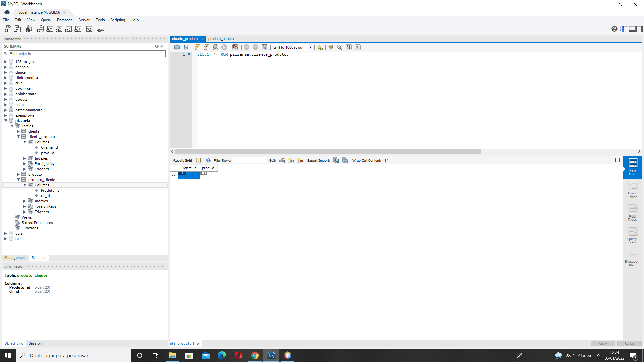Image resolution: width=644 pixels, height=362 pixels.
Task: Reconnect to DBMS toolbar icon
Action: pos(100,29)
